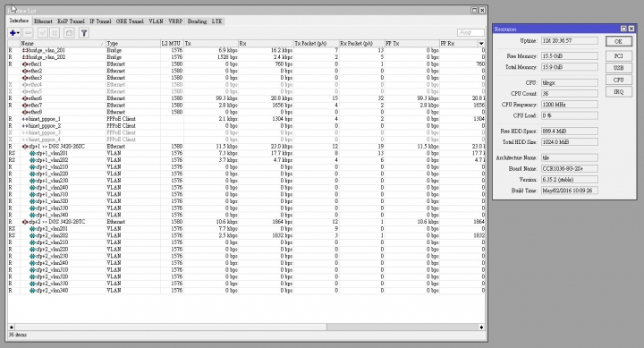Open the EoIP Tunnel tab
The image size is (644, 348).
pyautogui.click(x=71, y=21)
